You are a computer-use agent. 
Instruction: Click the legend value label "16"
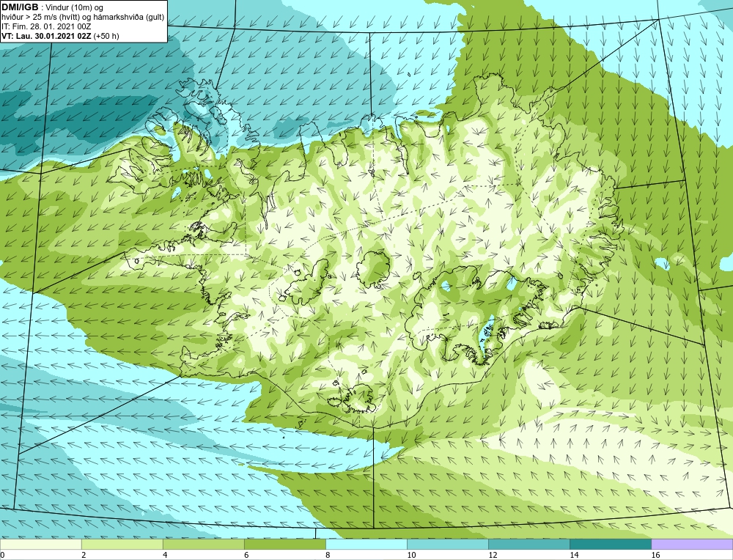click(655, 555)
